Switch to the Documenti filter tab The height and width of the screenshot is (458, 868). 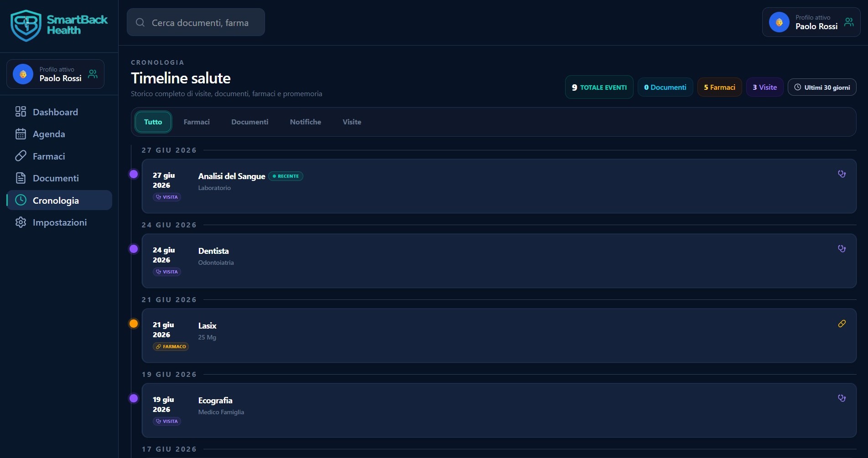click(250, 122)
